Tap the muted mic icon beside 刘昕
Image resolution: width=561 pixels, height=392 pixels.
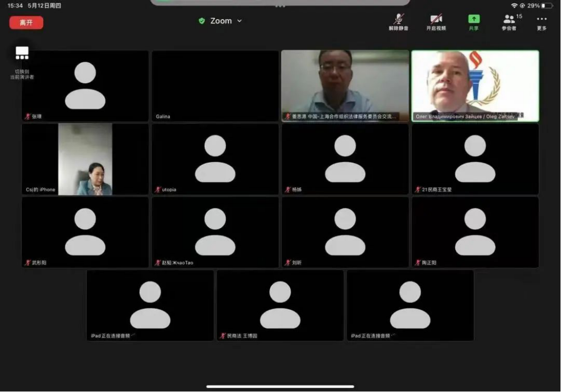[x=288, y=263]
